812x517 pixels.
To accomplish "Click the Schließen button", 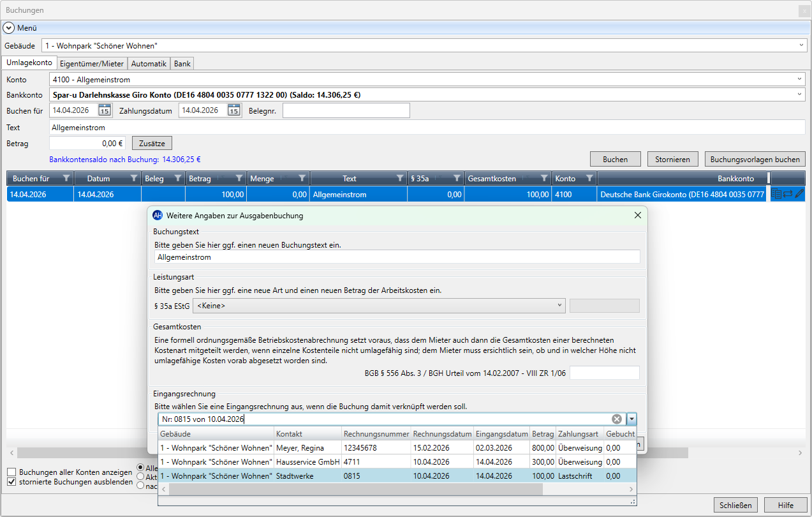I will (x=736, y=505).
